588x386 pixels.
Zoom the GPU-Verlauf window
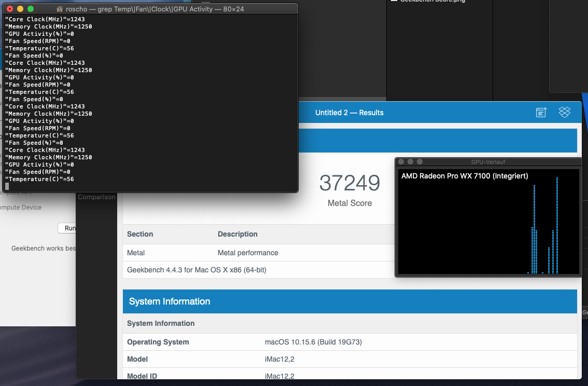(x=419, y=162)
